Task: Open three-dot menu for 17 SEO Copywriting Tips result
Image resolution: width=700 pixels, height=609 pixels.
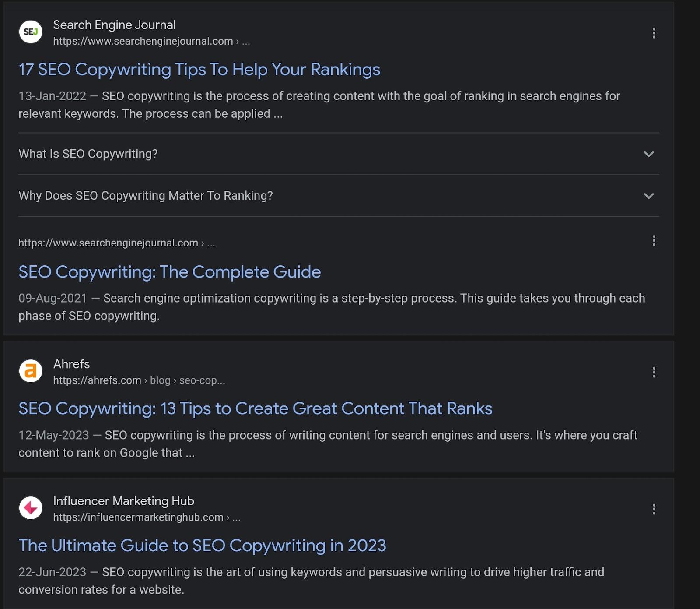Action: [654, 33]
